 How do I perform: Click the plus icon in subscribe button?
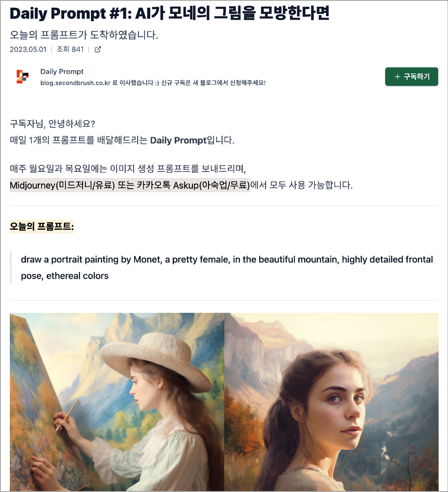pyautogui.click(x=397, y=77)
